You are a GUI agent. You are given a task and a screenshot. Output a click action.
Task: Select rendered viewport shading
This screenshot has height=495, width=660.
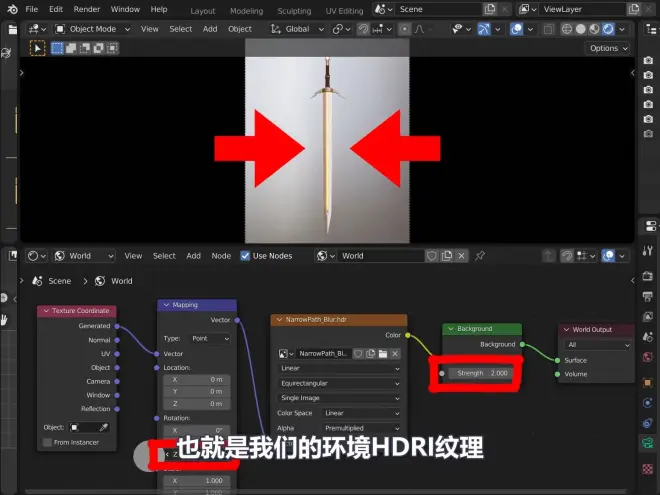[608, 29]
